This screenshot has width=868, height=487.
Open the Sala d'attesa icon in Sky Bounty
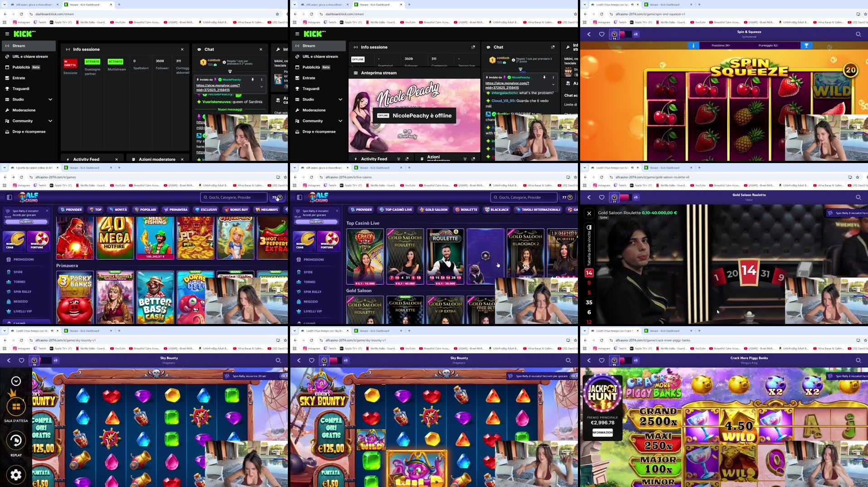16,406
